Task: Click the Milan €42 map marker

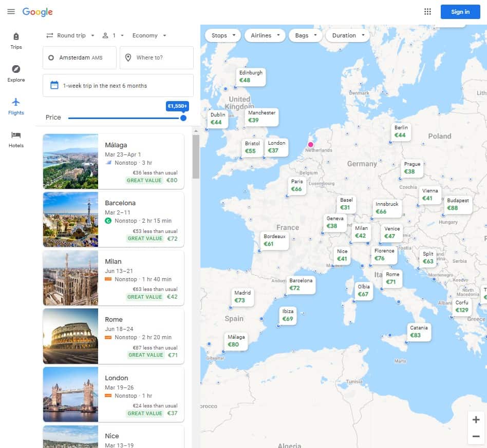Action: 361,232
